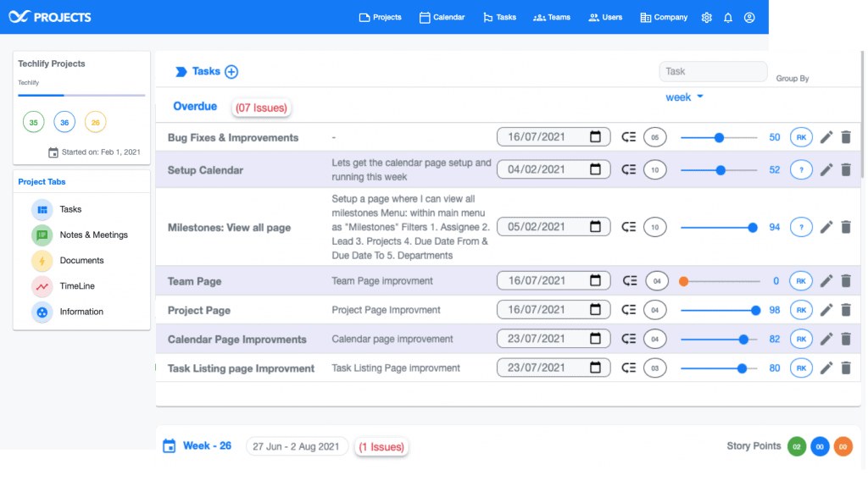The image size is (868, 481).
Task: Click the Week - 26 heading
Action: click(207, 445)
